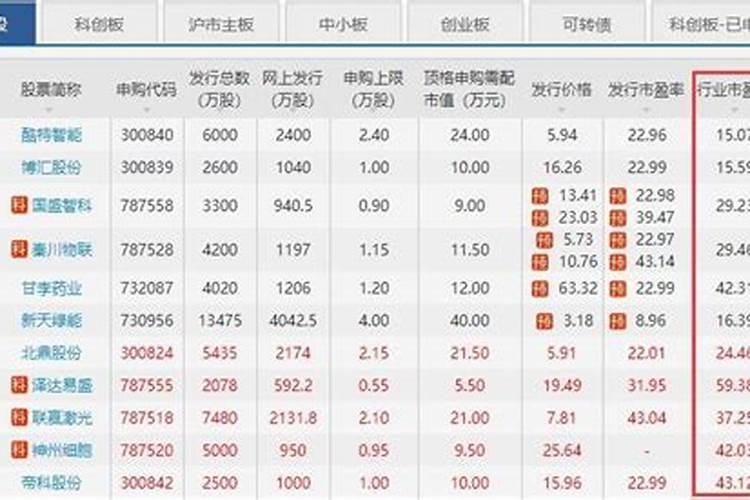Select subscription code 730956
Viewport: 750px width, 500px height.
(x=147, y=320)
